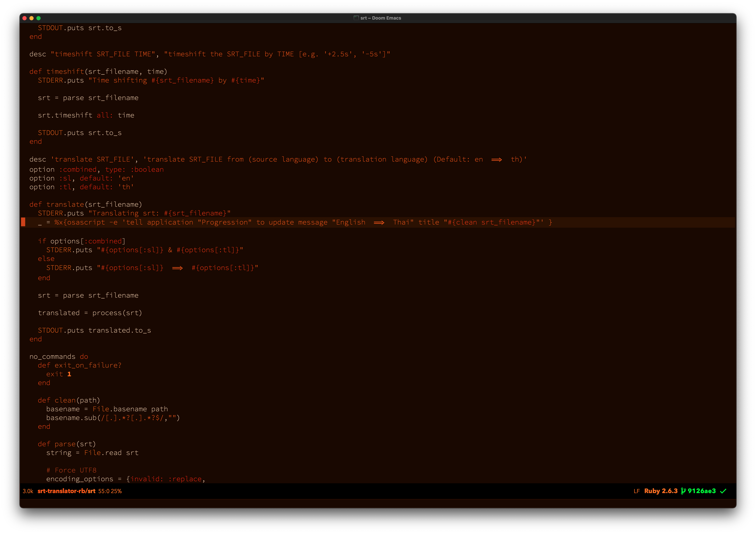Click the LF line-ending indicator
The height and width of the screenshot is (534, 756).
point(636,491)
